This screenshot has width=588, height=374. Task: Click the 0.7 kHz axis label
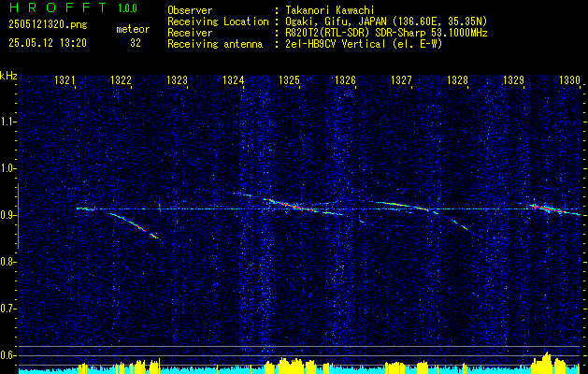7,309
